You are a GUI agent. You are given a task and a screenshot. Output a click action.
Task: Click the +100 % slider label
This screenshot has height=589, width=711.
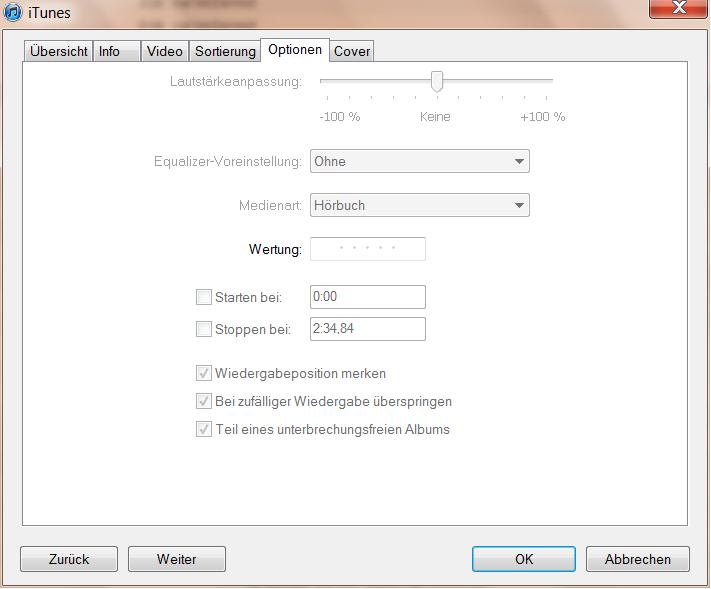542,117
